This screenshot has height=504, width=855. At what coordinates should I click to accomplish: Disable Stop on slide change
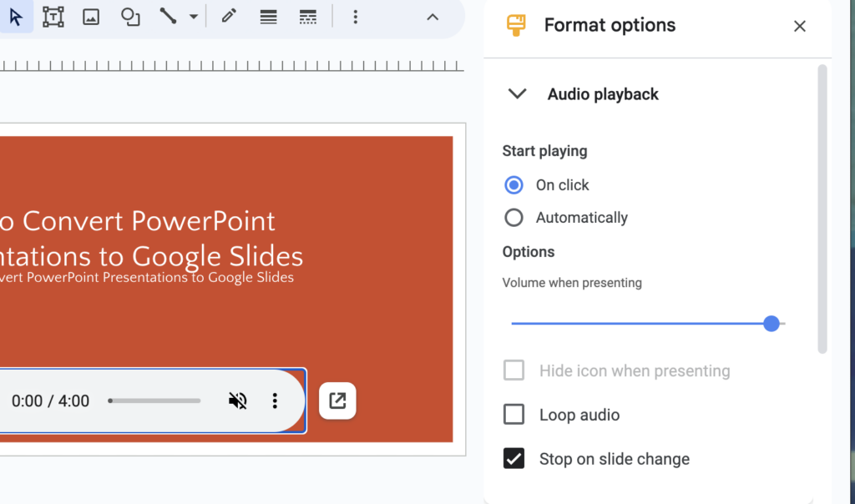(x=514, y=458)
